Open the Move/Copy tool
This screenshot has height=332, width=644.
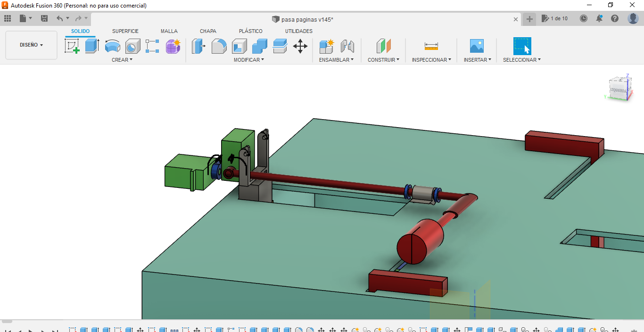(300, 46)
